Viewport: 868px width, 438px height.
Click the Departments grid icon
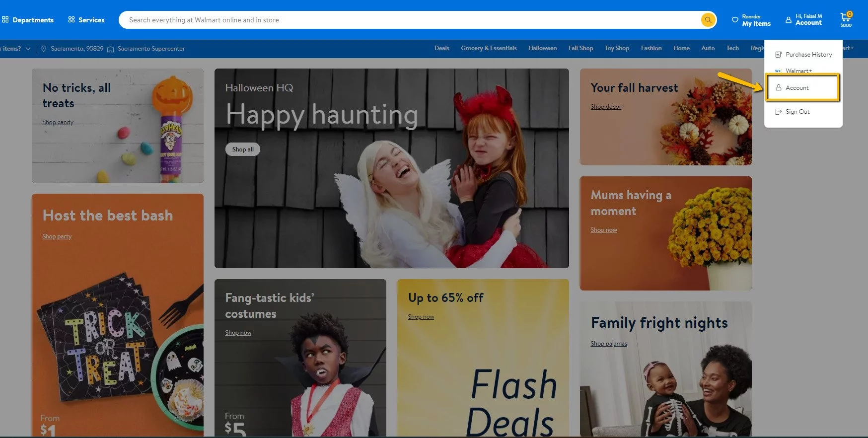(x=5, y=20)
